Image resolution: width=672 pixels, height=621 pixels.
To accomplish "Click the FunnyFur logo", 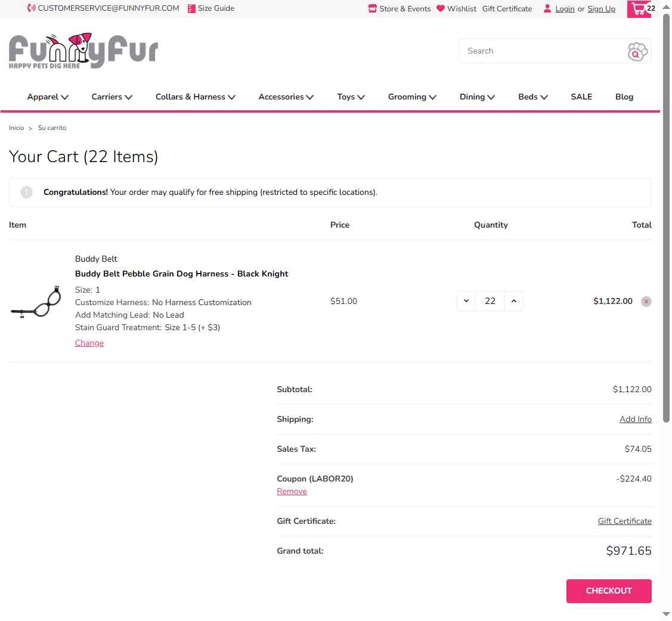I will tap(83, 51).
